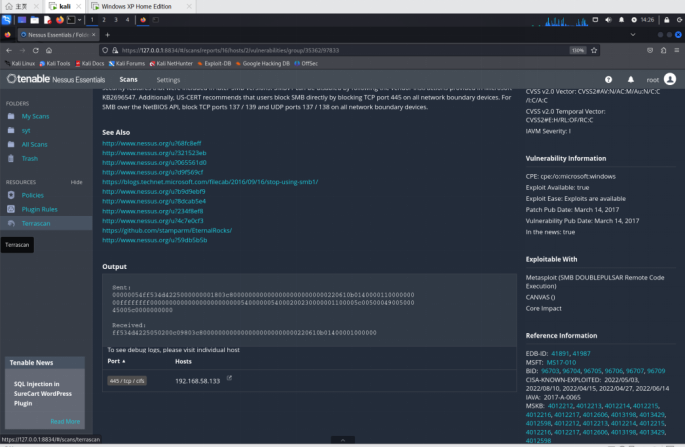Expand the terminal launcher dropdown arrow
685x448 pixels.
pyautogui.click(x=80, y=20)
